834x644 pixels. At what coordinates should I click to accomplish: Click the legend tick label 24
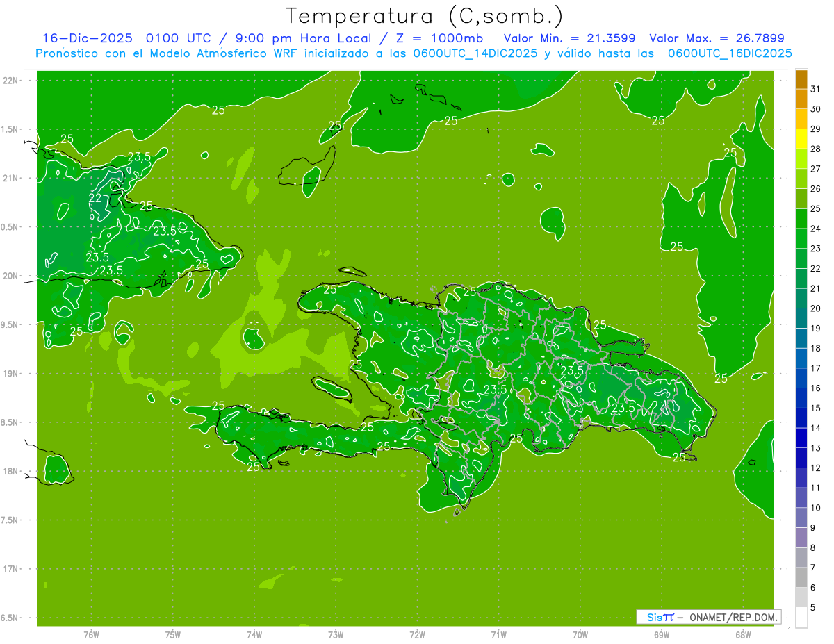(x=816, y=229)
